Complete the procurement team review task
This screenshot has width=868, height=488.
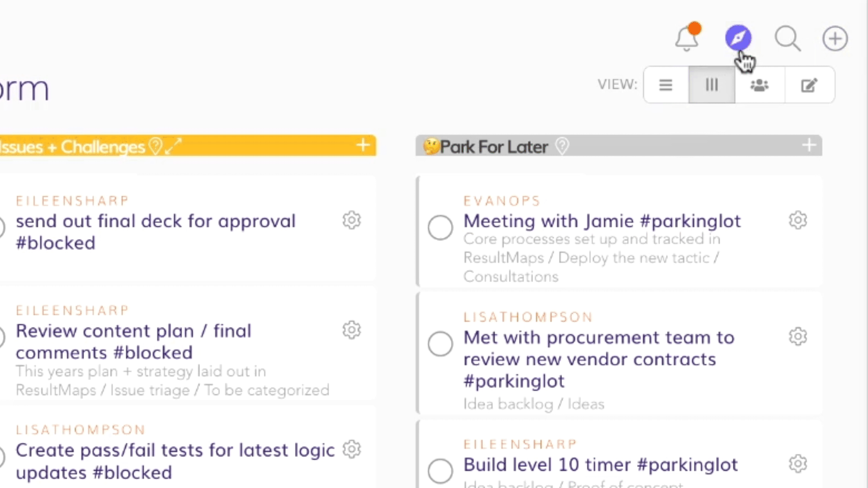tap(440, 343)
